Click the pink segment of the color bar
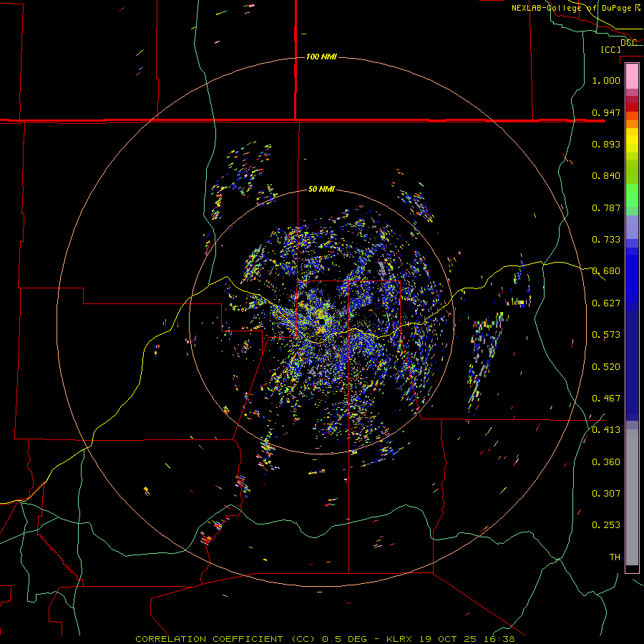 (x=632, y=77)
